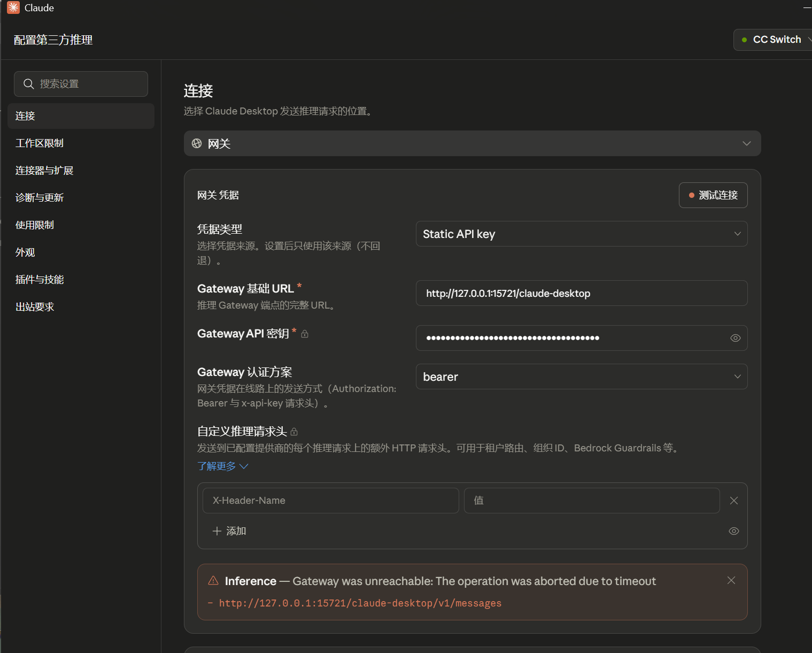Reveal the Gateway API key value
The width and height of the screenshot is (812, 653).
tap(736, 338)
